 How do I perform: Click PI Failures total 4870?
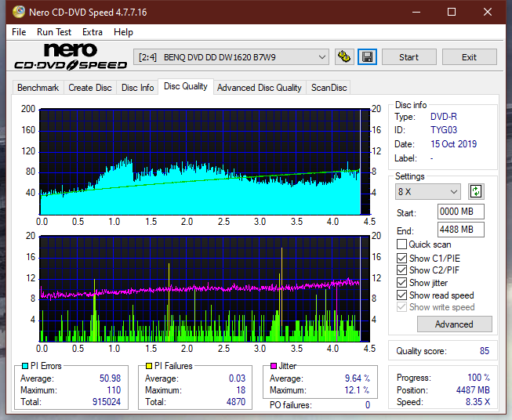point(236,402)
